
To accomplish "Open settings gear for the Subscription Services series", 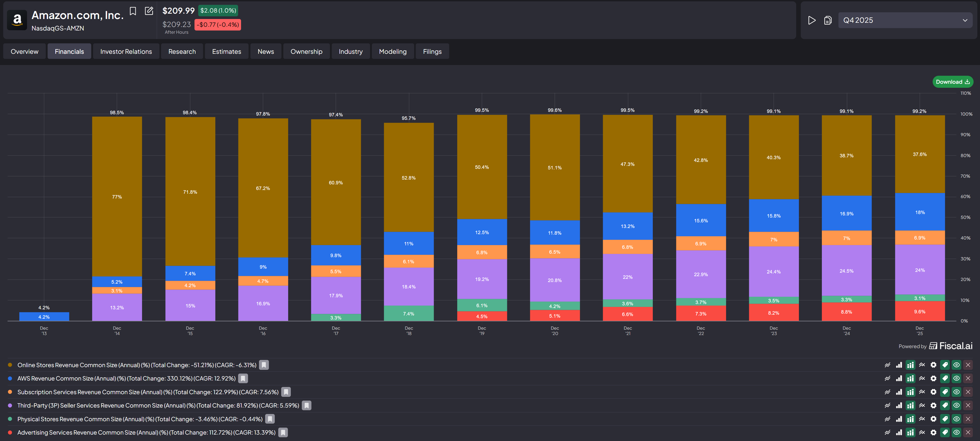I will coord(933,392).
